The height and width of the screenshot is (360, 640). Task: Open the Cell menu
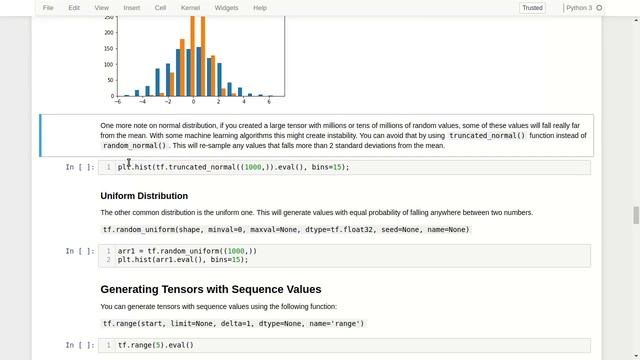(x=160, y=8)
